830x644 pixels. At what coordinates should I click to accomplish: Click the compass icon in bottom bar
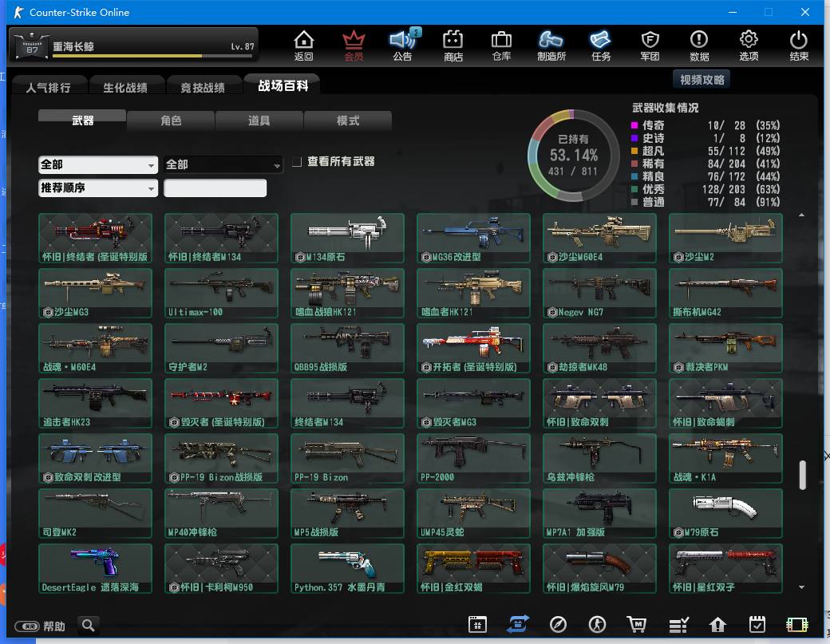[558, 624]
